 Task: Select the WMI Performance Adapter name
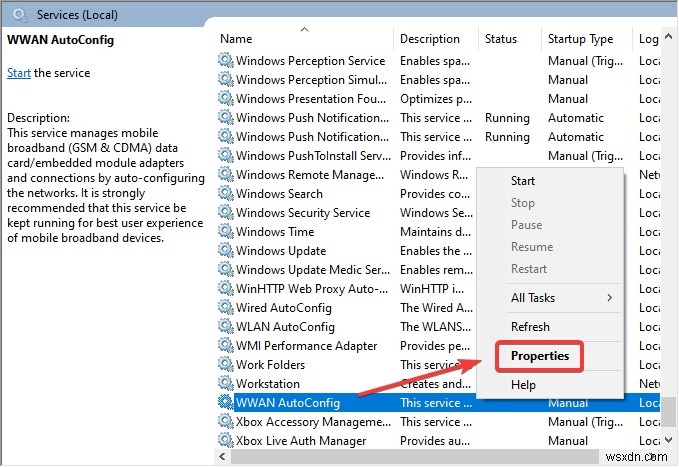[306, 346]
